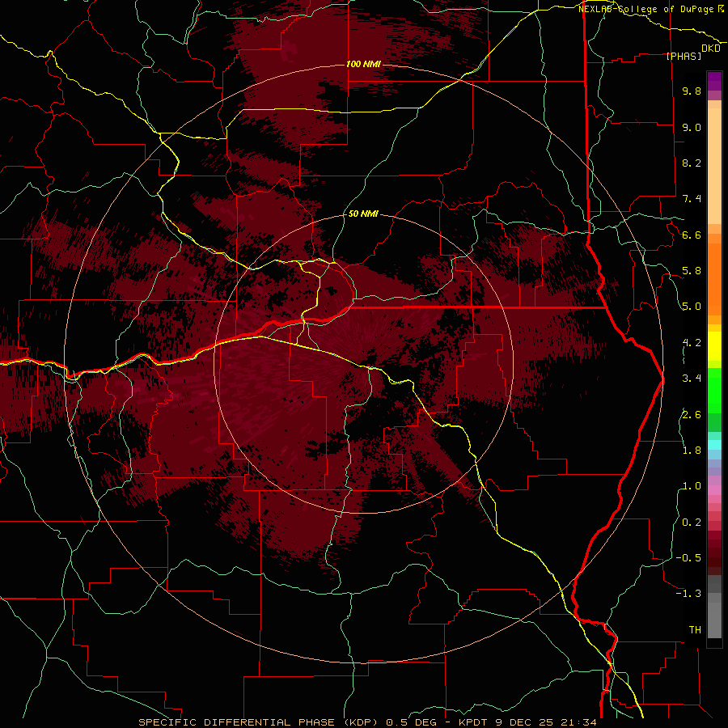The height and width of the screenshot is (728, 728).
Task: Click the DKD PHAS legend heading
Action: pyautogui.click(x=694, y=52)
